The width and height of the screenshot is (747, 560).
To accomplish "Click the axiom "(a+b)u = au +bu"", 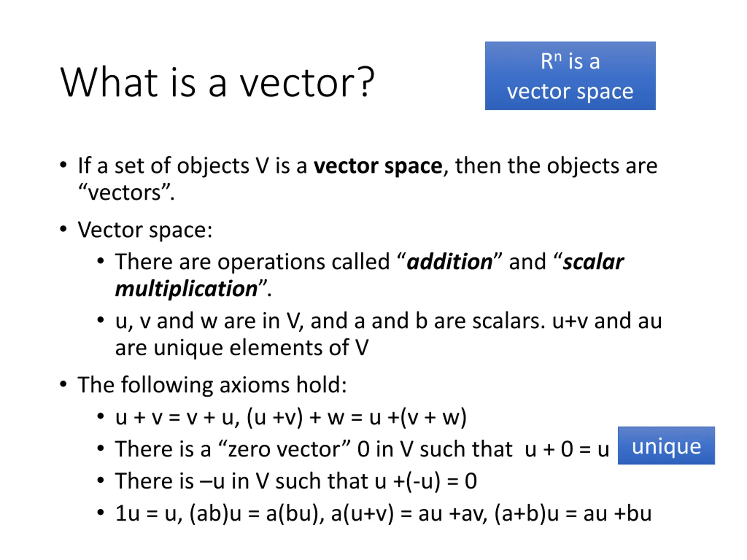I will click(573, 513).
